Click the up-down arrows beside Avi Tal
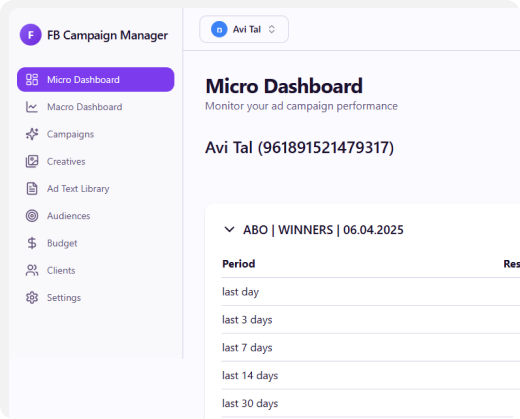The image size is (520, 419). click(272, 29)
